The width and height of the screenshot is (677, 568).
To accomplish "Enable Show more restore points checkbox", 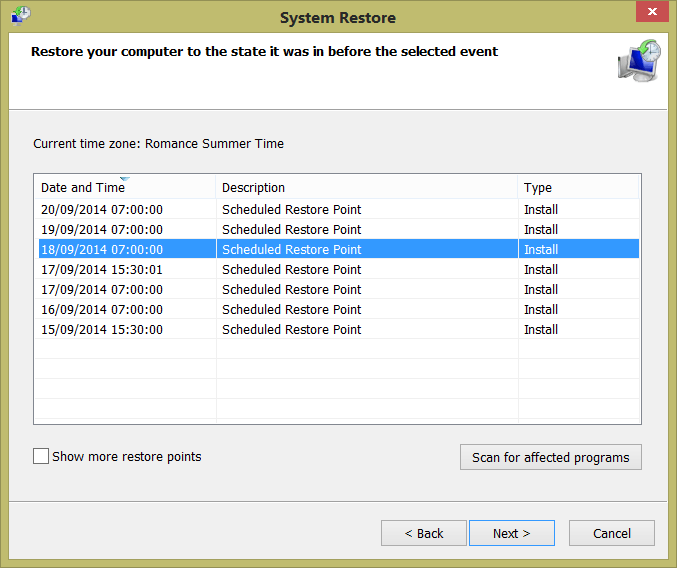I will click(41, 456).
